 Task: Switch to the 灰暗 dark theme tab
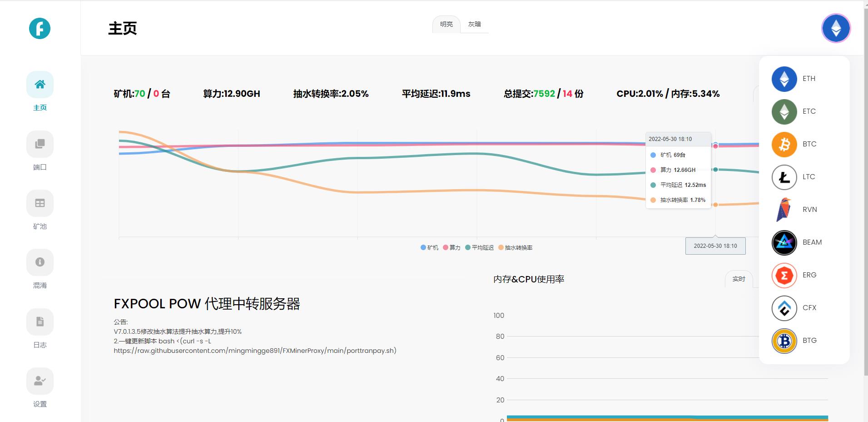[x=475, y=24]
